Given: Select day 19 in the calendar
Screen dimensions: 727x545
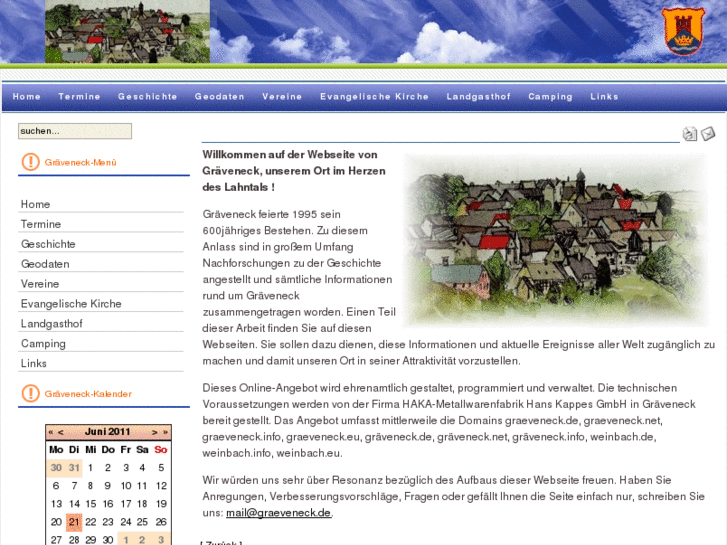Looking at the screenshot, I should point(161,504).
